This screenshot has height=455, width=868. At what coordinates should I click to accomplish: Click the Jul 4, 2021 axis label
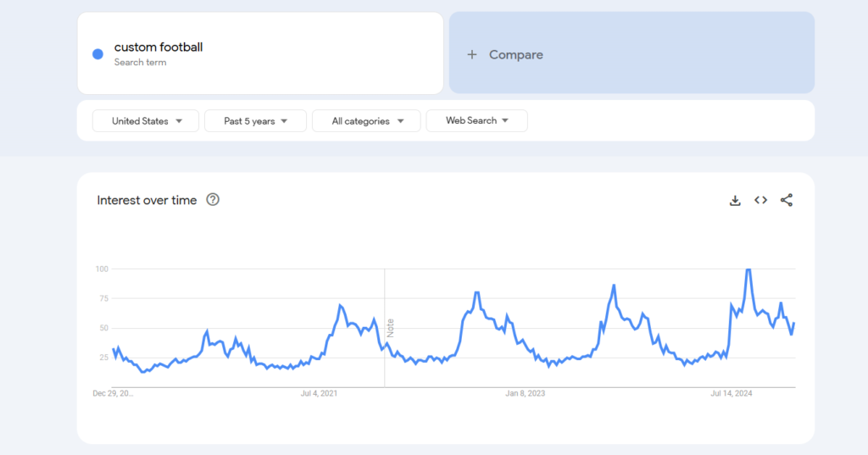319,393
